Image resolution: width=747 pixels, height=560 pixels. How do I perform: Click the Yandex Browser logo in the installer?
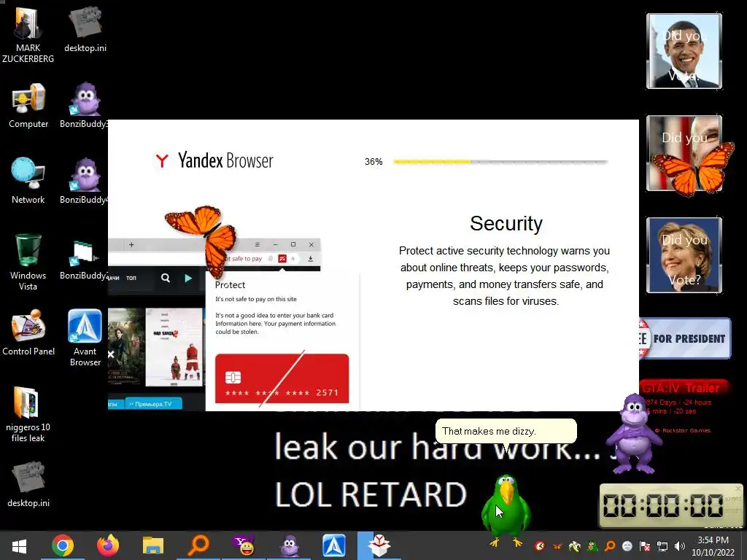pos(214,160)
